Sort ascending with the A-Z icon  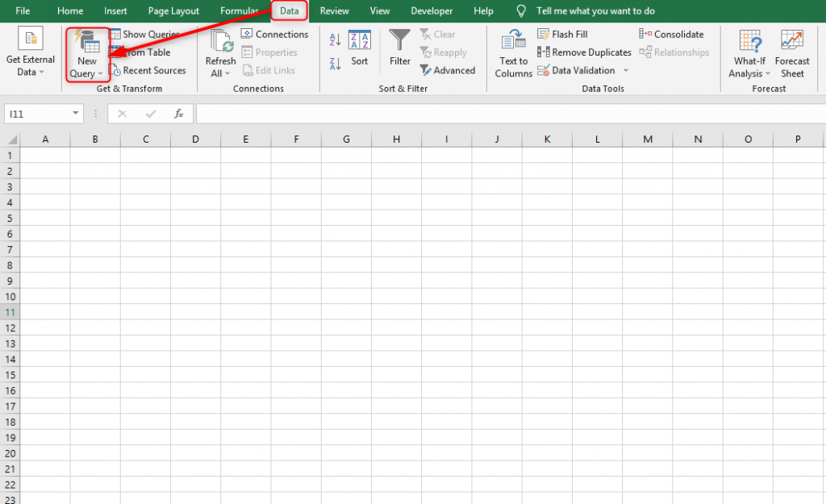click(x=335, y=38)
